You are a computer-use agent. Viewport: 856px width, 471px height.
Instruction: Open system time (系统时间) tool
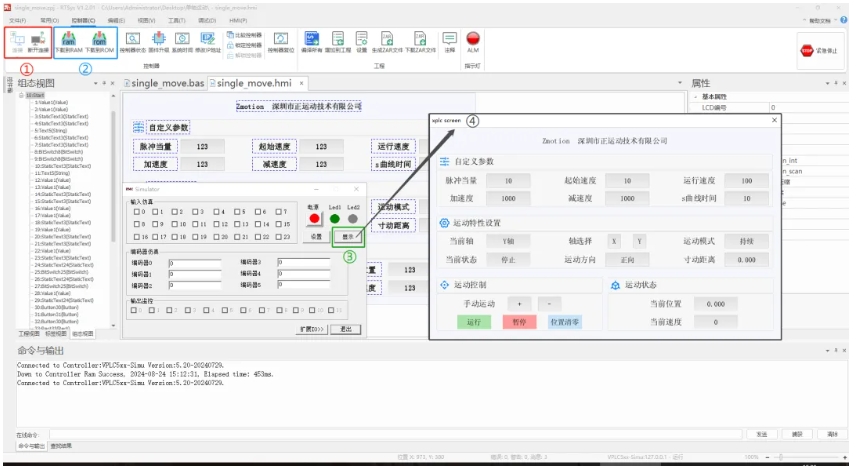[182, 41]
